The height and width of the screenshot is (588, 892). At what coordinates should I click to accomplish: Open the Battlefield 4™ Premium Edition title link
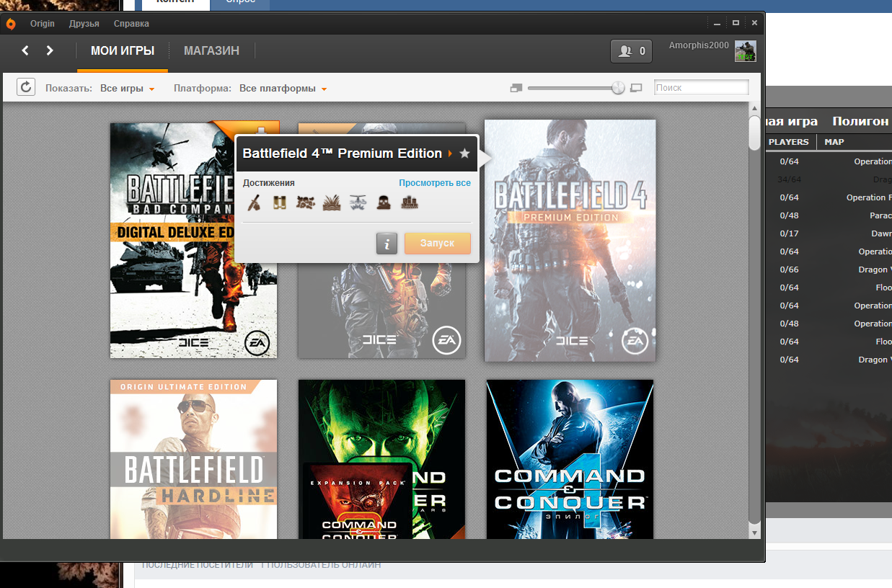(342, 153)
